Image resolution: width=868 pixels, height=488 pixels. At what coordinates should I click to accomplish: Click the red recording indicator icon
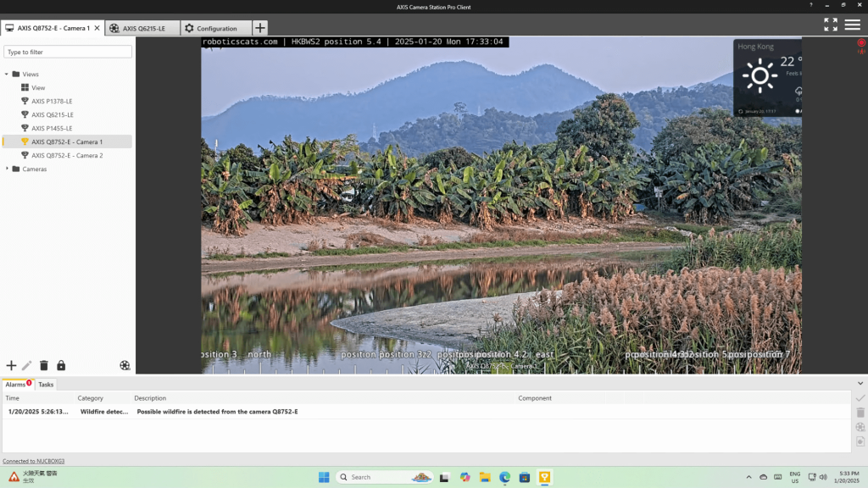pos(861,42)
